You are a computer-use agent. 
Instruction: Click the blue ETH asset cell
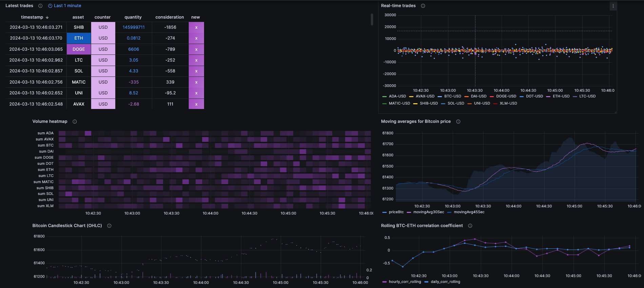pos(79,38)
